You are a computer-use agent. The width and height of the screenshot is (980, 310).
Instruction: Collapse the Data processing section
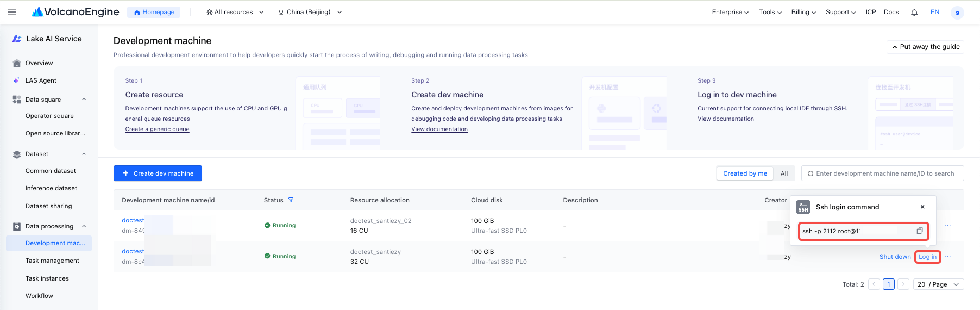point(84,226)
